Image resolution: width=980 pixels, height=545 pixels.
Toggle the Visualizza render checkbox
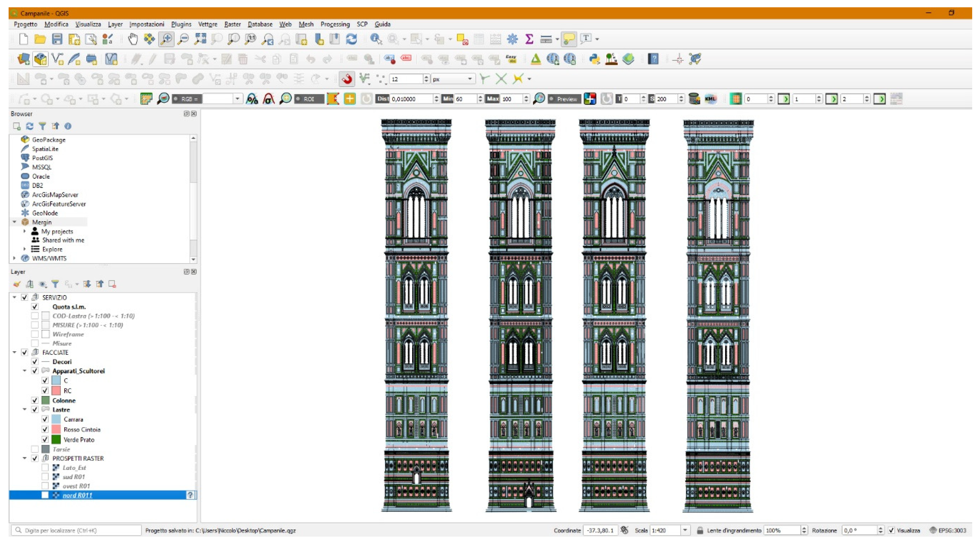[891, 530]
